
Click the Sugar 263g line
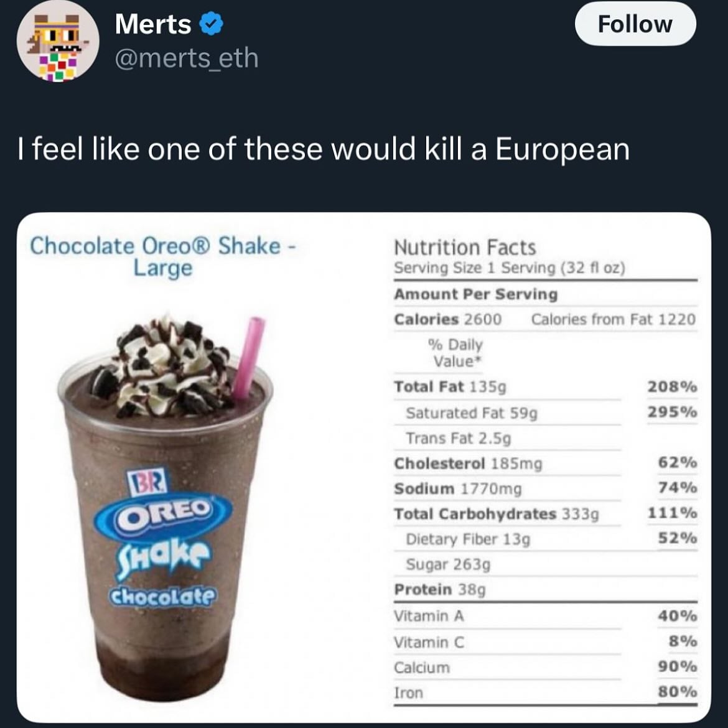point(448,564)
